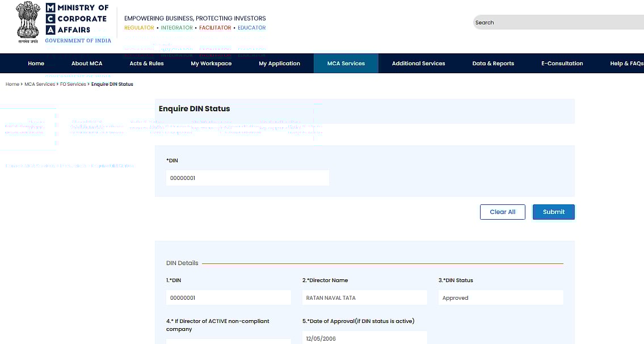Open the Help & FAQs menu

(x=626, y=64)
